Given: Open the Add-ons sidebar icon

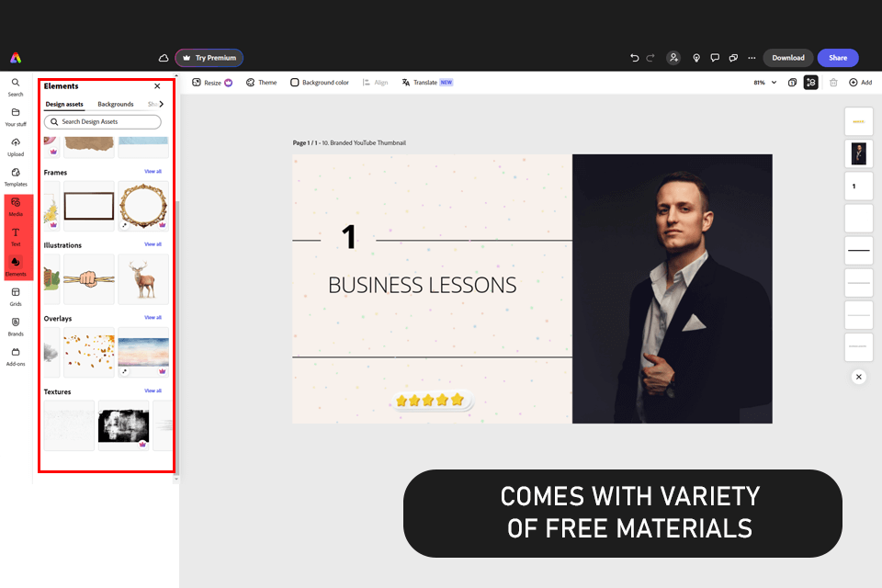Looking at the screenshot, I should pyautogui.click(x=16, y=356).
